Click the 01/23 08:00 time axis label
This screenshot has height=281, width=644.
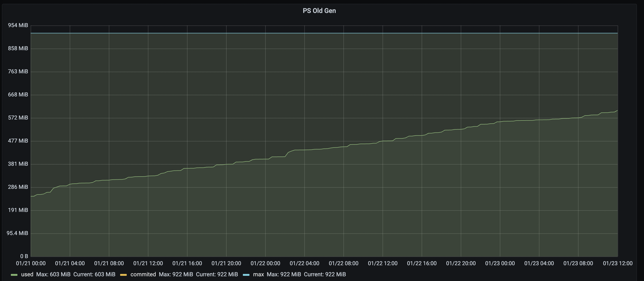coord(578,263)
